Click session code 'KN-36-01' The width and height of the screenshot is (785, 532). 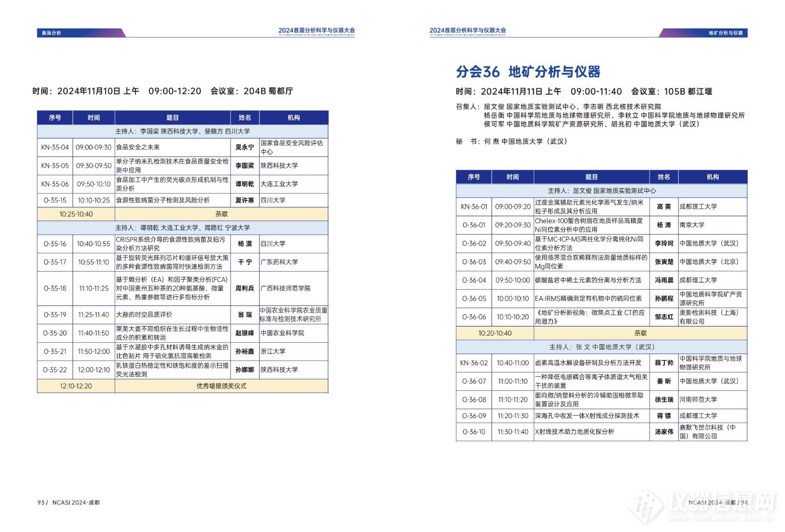pos(474,206)
